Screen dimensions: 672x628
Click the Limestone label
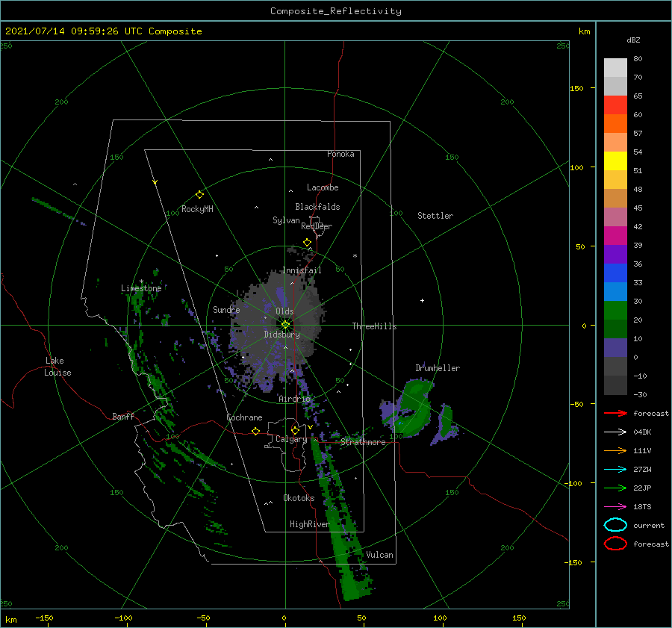(x=141, y=288)
